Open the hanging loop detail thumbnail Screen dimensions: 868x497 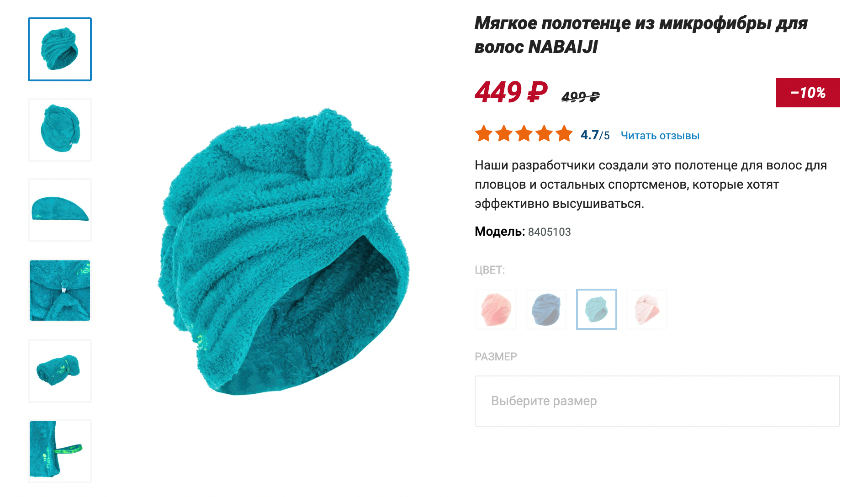coord(60,451)
